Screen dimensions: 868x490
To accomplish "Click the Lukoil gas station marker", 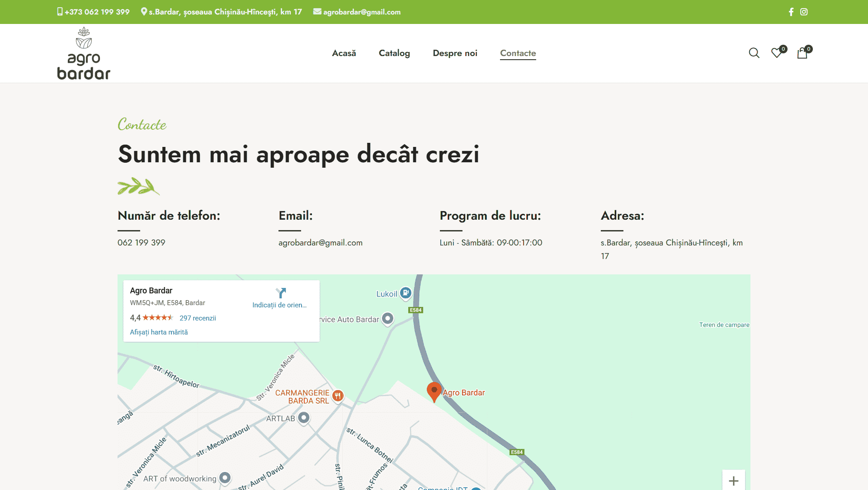I will pos(406,293).
